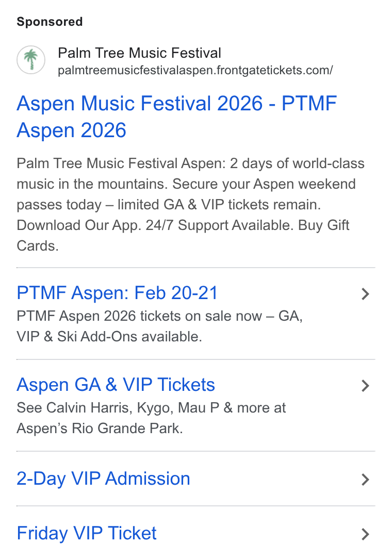Click the Sponsored label
Image resolution: width=392 pixels, height=560 pixels.
pos(50,22)
